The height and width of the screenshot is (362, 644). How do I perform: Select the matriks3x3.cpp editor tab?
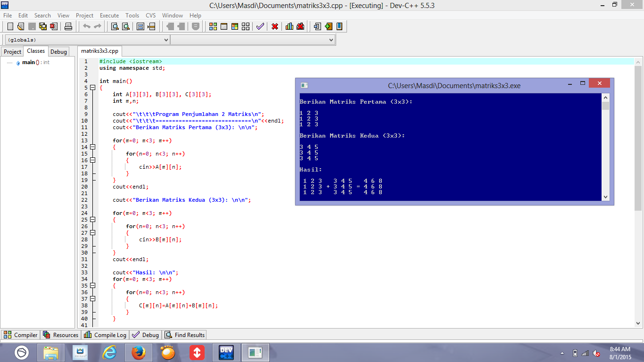99,51
